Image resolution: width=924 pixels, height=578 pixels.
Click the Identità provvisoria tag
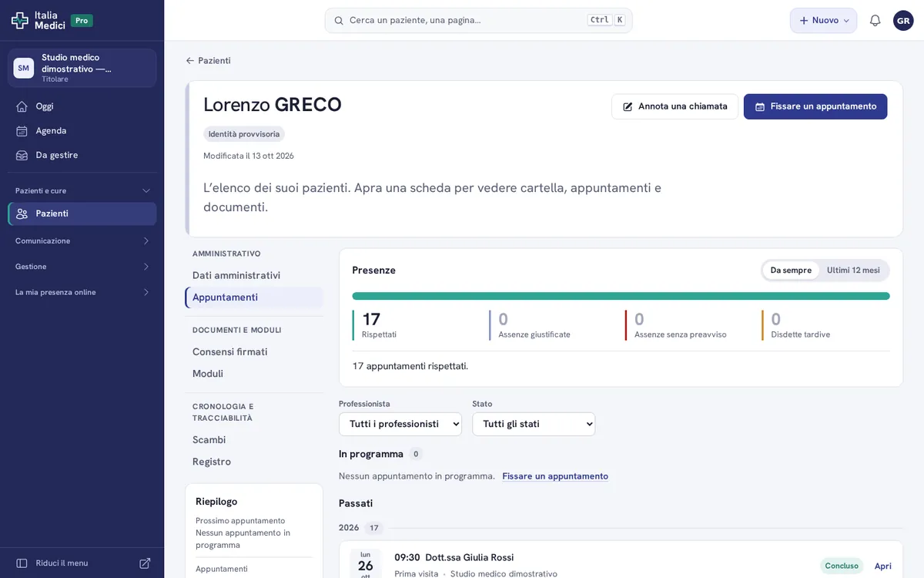[244, 134]
